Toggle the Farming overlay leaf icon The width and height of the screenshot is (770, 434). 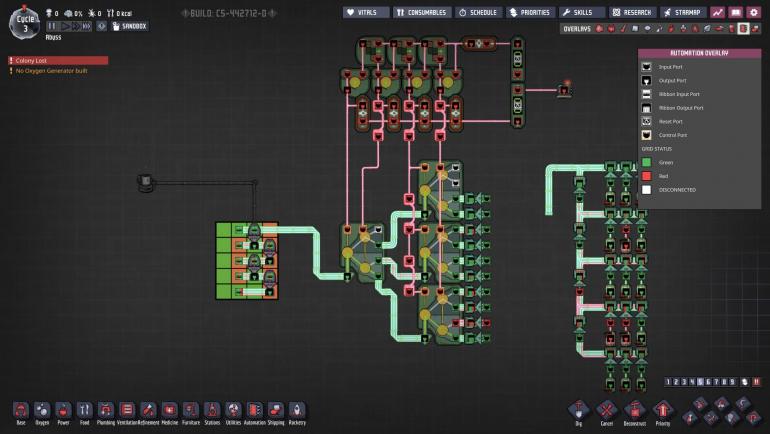[707, 29]
